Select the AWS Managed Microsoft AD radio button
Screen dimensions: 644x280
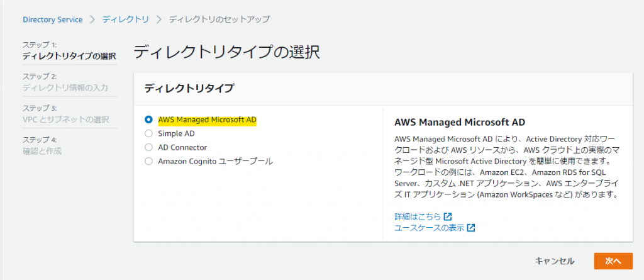pyautogui.click(x=148, y=119)
